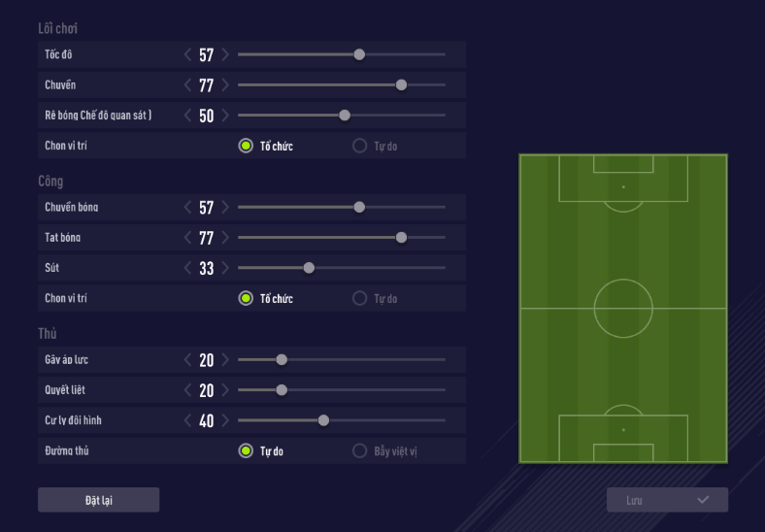Increase the Quyết liệt value

pyautogui.click(x=225, y=390)
